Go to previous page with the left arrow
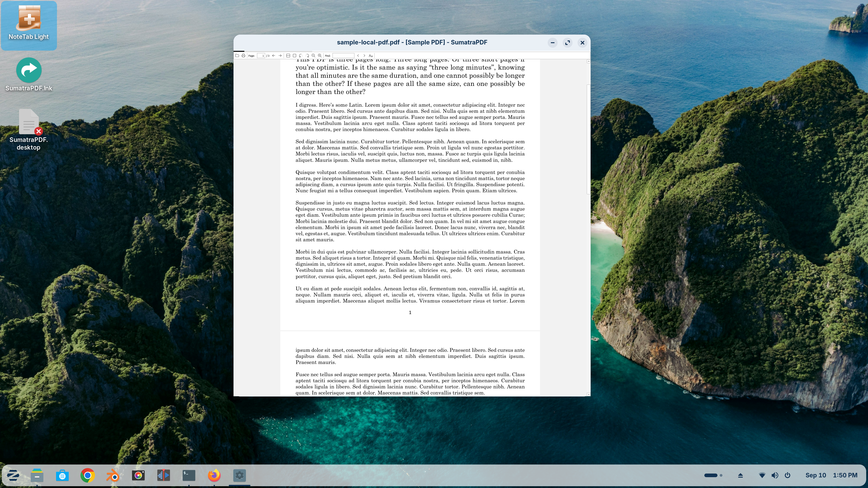This screenshot has width=868, height=488. [274, 56]
